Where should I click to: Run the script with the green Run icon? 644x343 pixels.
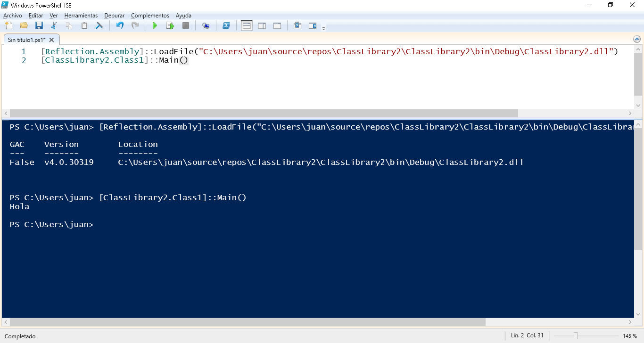click(x=155, y=25)
